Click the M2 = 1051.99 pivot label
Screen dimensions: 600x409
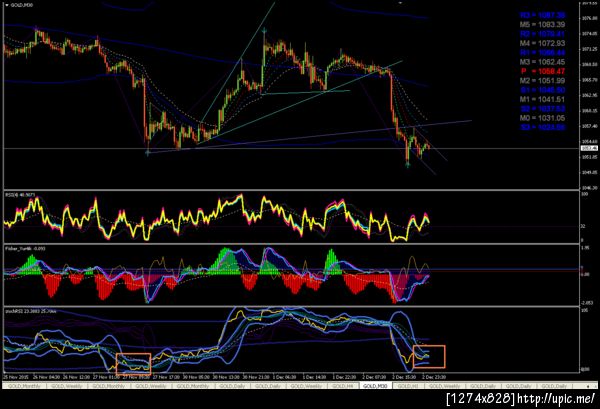coord(542,81)
